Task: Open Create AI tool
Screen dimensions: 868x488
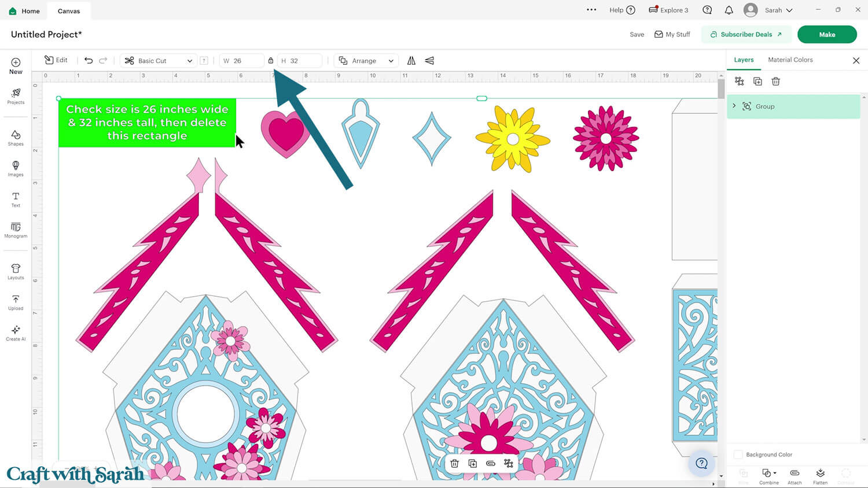Action: pos(16,332)
